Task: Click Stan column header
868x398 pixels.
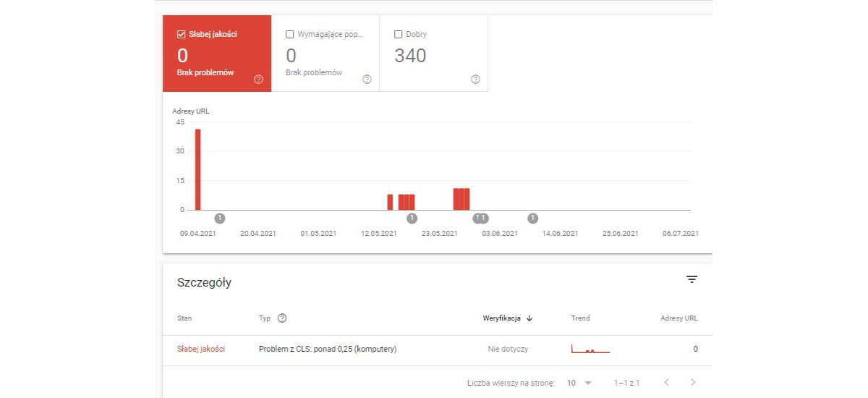Action: 184,318
